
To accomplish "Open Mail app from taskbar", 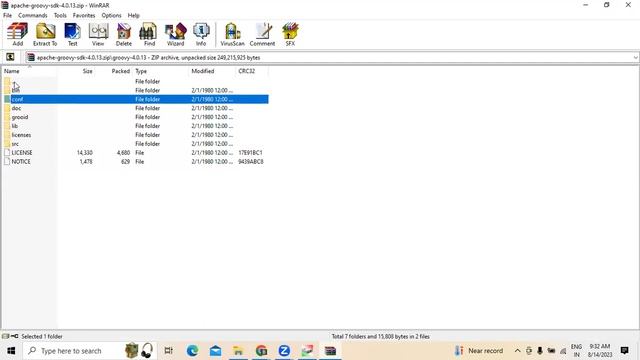I will tap(215, 351).
